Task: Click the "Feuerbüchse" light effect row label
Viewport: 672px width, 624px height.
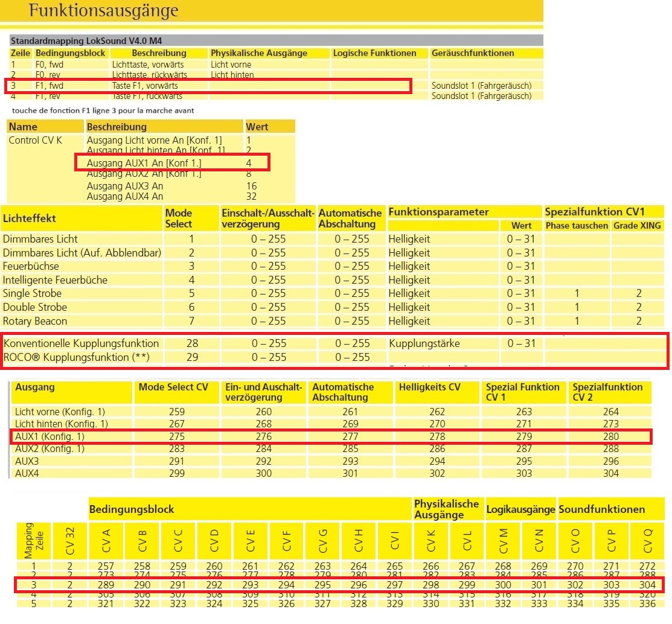Action: click(31, 266)
